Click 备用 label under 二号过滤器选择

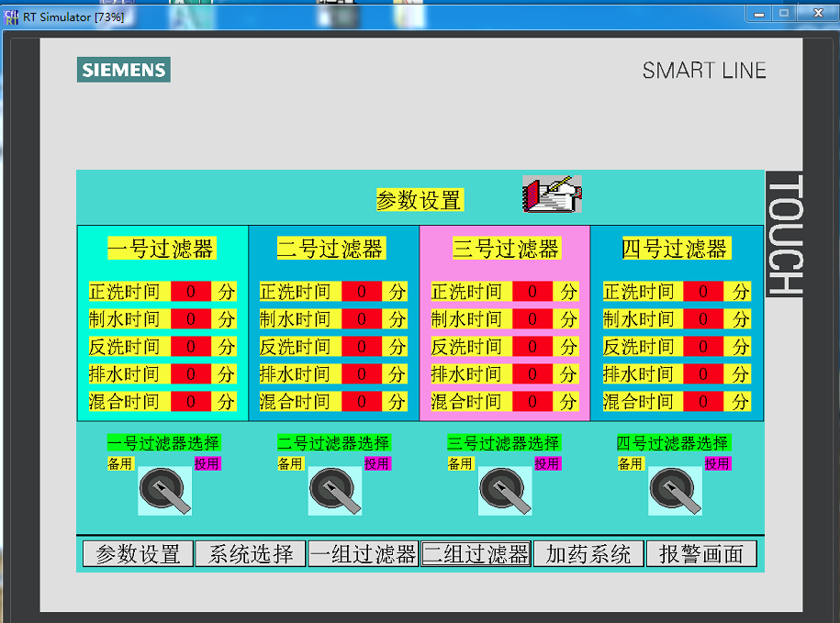point(290,463)
